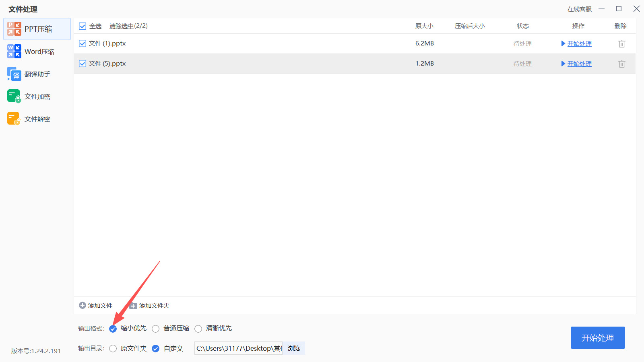Uncheck the 文件 (1).pptx checkbox
This screenshot has width=644, height=362.
pyautogui.click(x=83, y=43)
